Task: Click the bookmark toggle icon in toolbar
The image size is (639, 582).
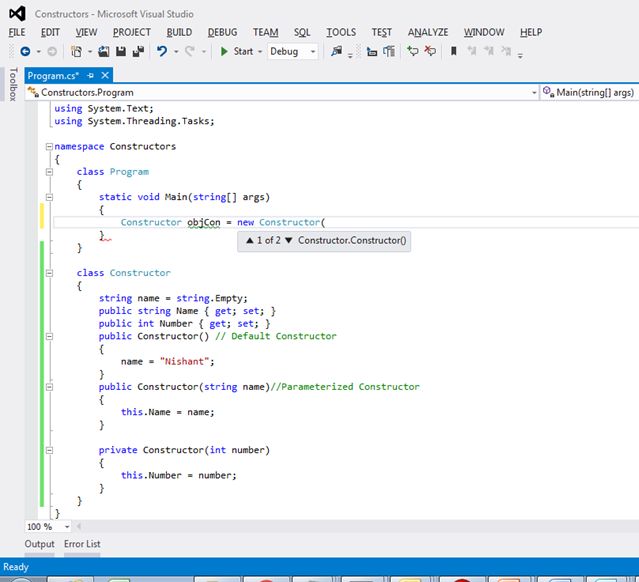Action: [x=454, y=51]
